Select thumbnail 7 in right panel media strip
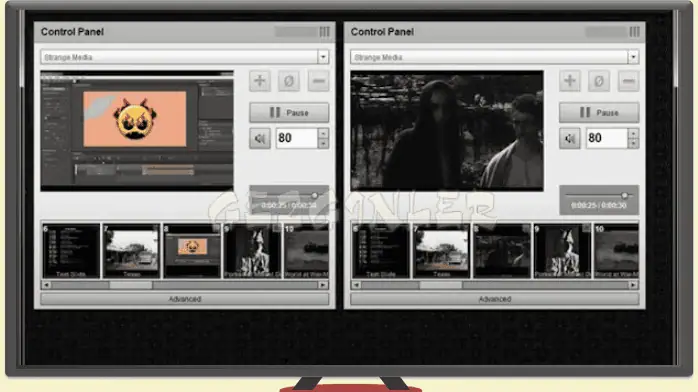This screenshot has width=698, height=392. coord(441,251)
